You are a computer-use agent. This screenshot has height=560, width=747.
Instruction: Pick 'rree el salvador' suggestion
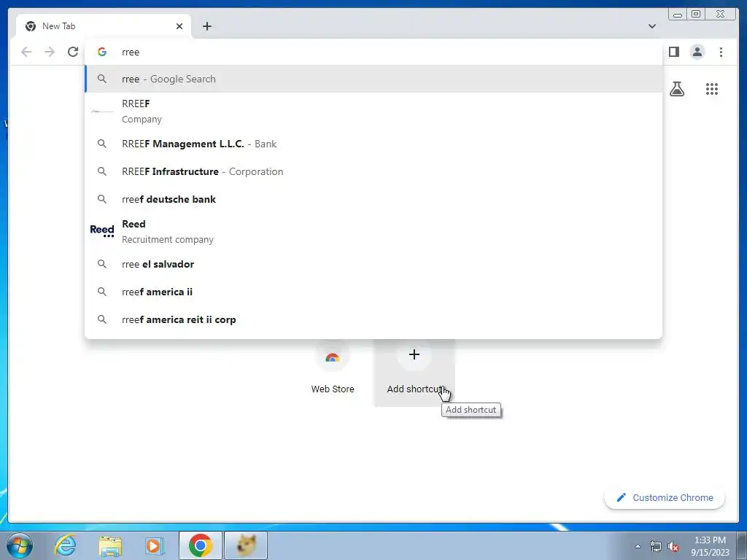[373, 264]
